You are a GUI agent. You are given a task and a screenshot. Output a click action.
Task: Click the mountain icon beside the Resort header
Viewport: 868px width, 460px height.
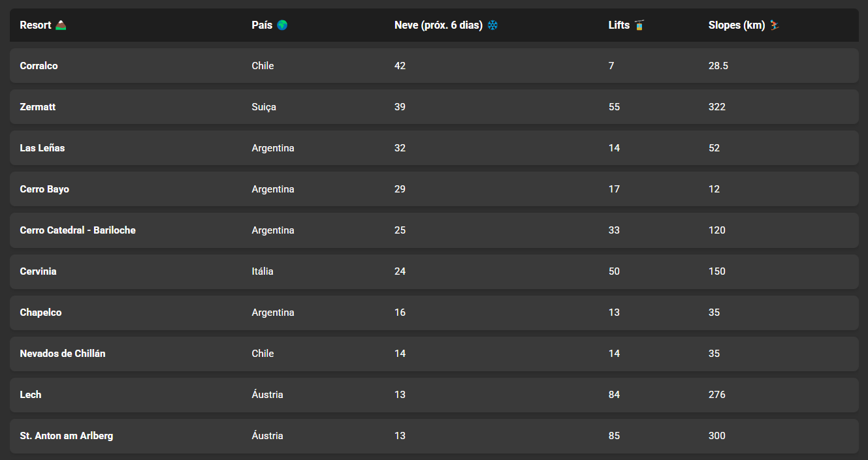coord(61,25)
